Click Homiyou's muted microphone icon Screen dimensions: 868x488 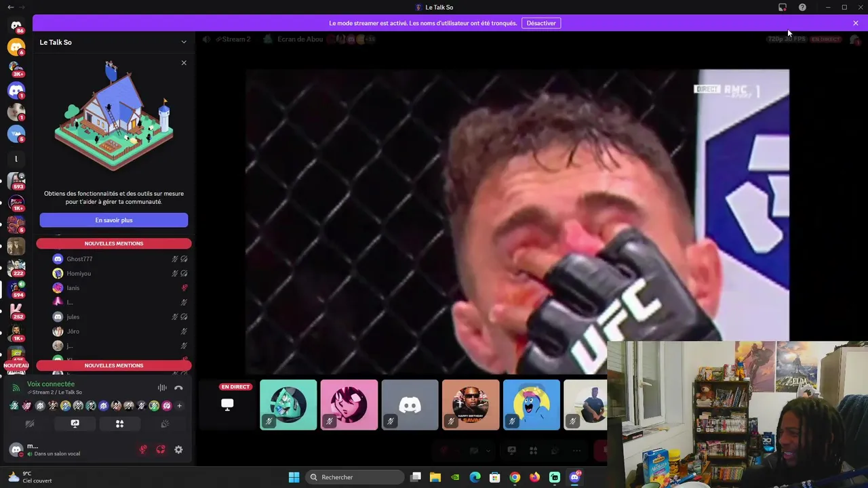174,273
